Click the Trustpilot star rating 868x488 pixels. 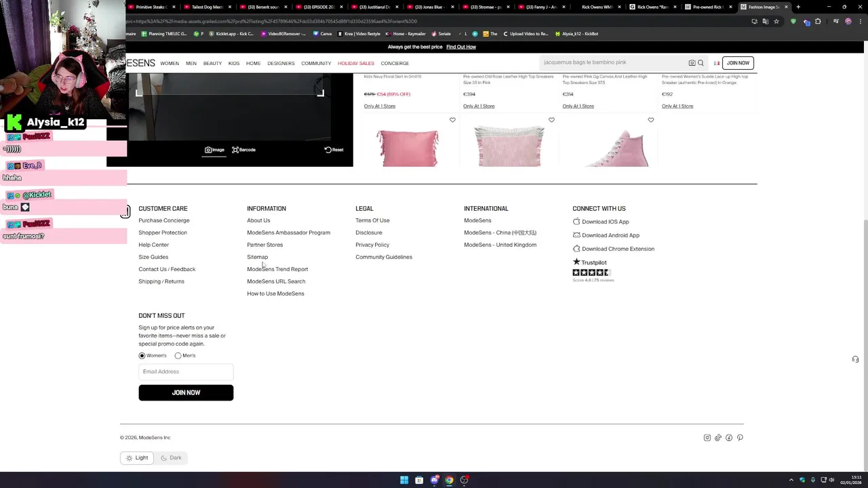[x=591, y=272]
